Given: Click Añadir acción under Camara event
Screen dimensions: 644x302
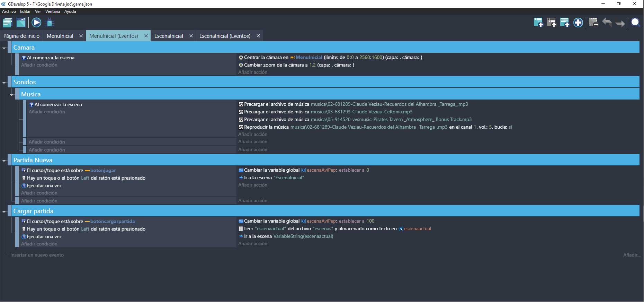Looking at the screenshot, I should (x=253, y=72).
